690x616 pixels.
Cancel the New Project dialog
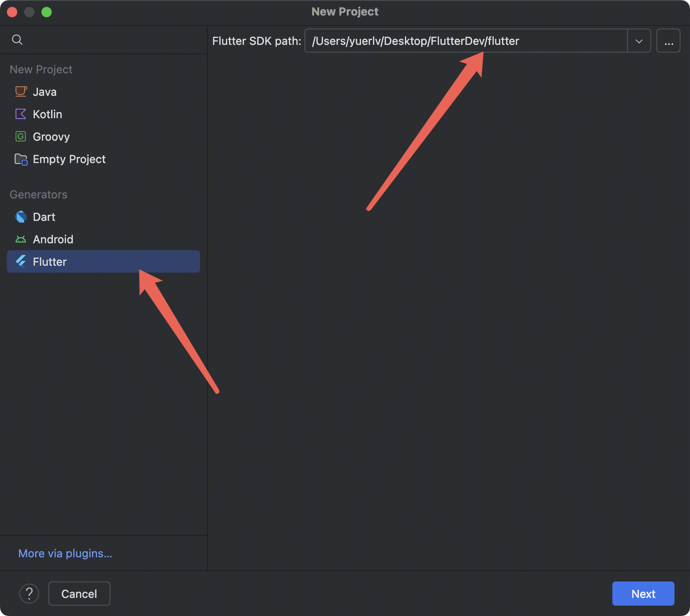[x=79, y=593]
